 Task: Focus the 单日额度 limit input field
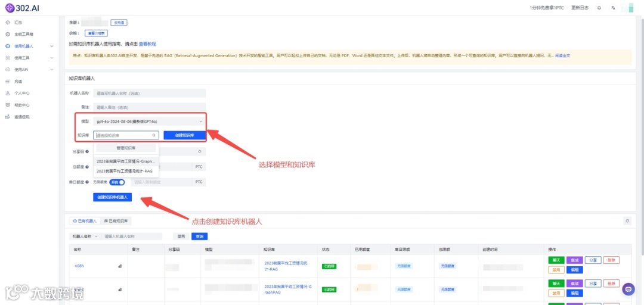tap(162, 182)
